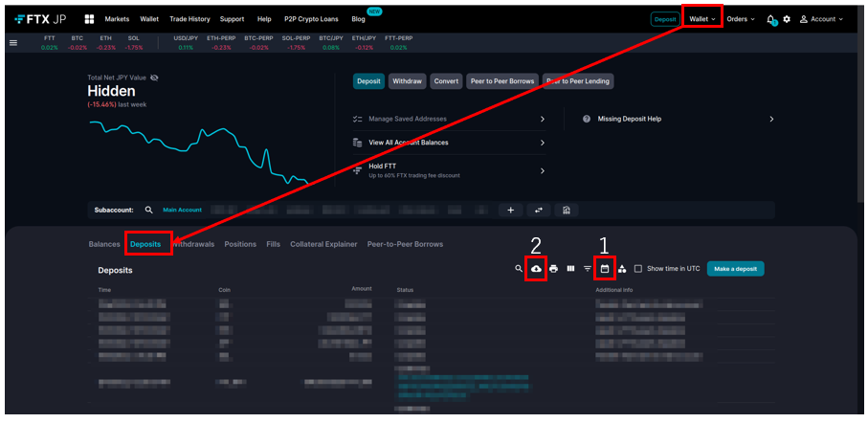The width and height of the screenshot is (868, 423).
Task: Click the Make a deposit button
Action: (x=736, y=269)
